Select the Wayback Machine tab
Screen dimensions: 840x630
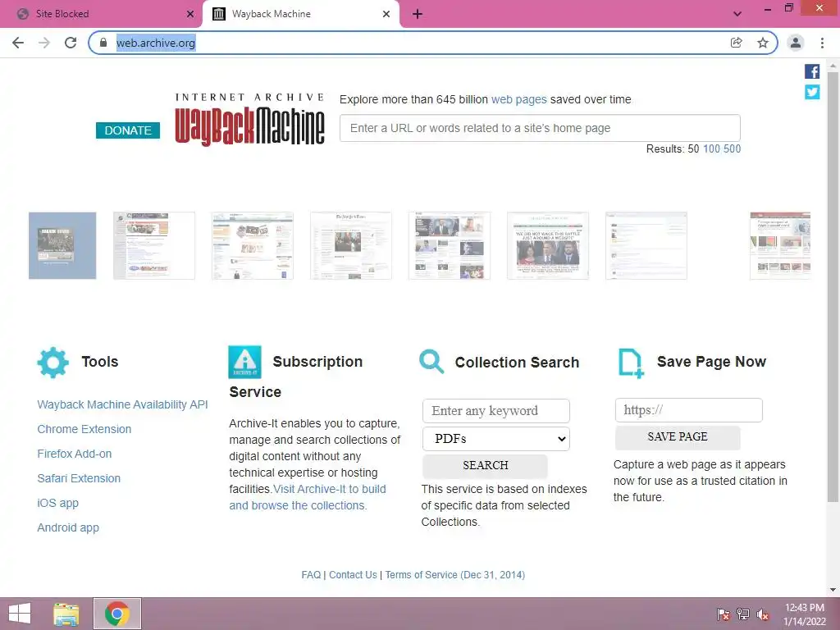tap(300, 14)
